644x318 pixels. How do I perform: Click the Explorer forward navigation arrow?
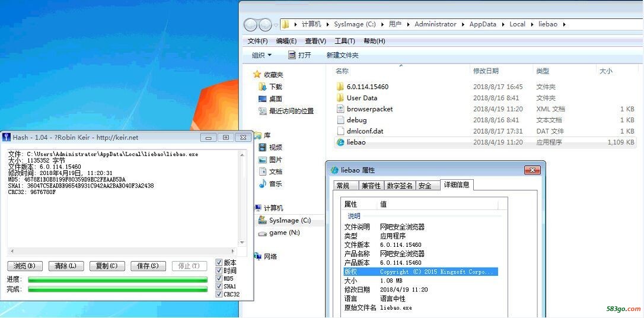point(265,25)
